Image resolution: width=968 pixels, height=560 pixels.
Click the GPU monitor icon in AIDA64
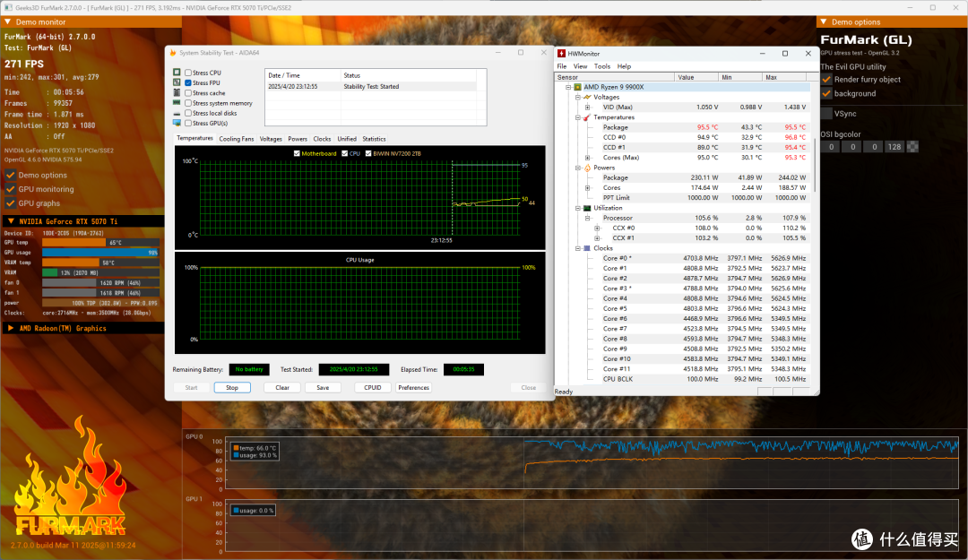[x=177, y=123]
